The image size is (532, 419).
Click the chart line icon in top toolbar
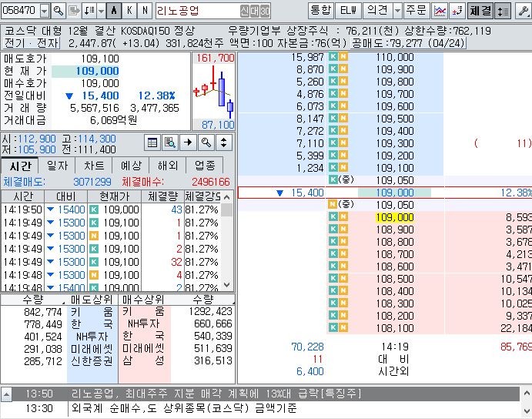[440, 11]
